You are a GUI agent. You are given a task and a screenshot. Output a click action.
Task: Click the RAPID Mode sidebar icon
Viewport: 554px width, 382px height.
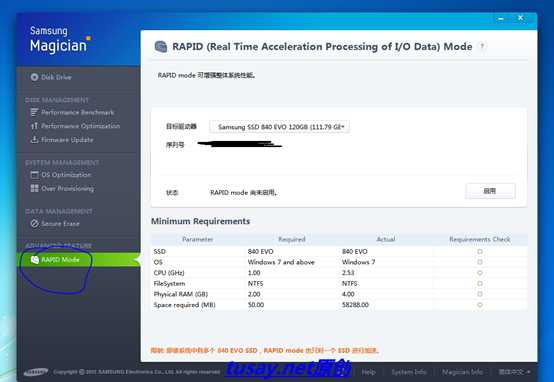pyautogui.click(x=34, y=260)
